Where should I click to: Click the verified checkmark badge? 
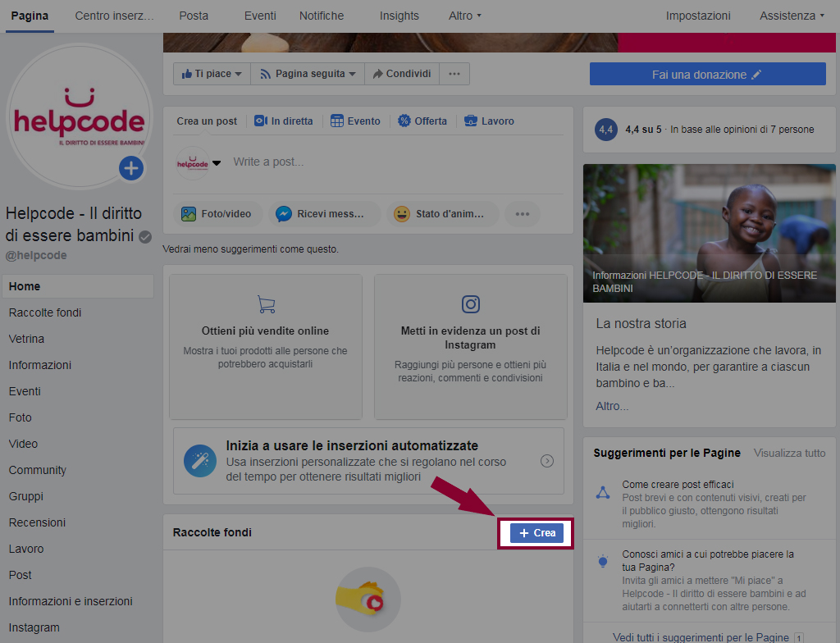(x=145, y=236)
